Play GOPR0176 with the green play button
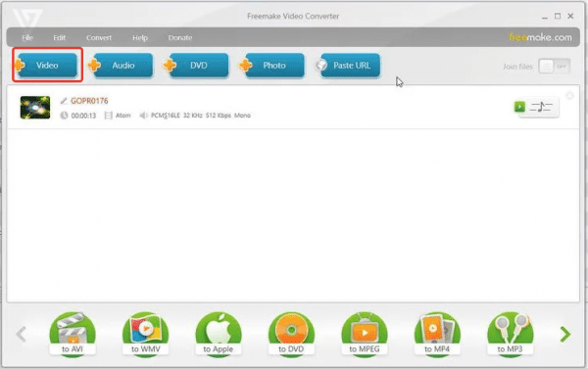 pyautogui.click(x=519, y=107)
